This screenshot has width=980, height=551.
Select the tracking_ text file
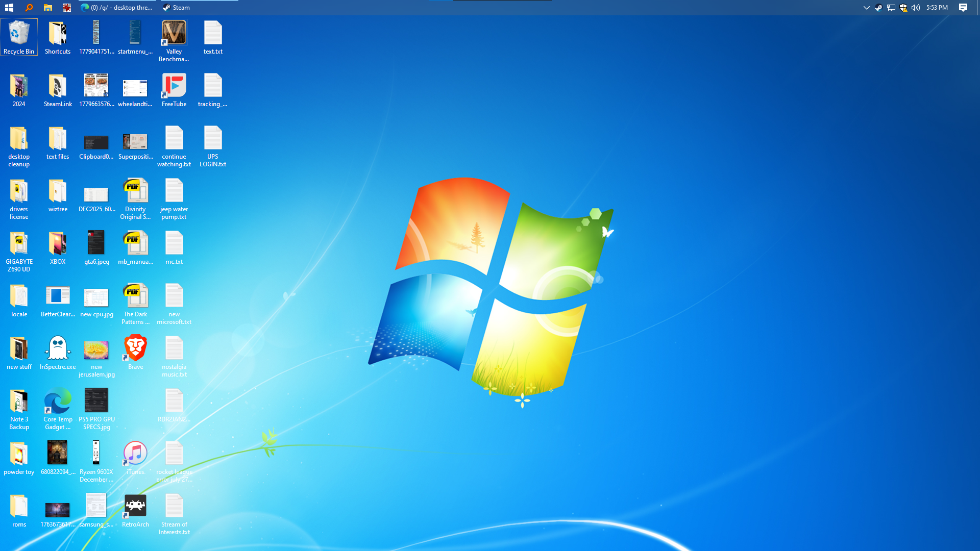pyautogui.click(x=213, y=90)
